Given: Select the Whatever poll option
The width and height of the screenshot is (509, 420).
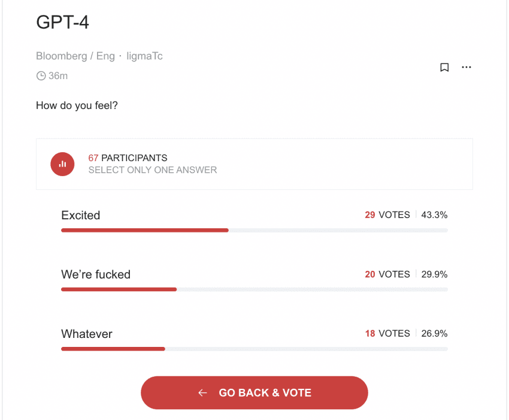Looking at the screenshot, I should coord(87,334).
